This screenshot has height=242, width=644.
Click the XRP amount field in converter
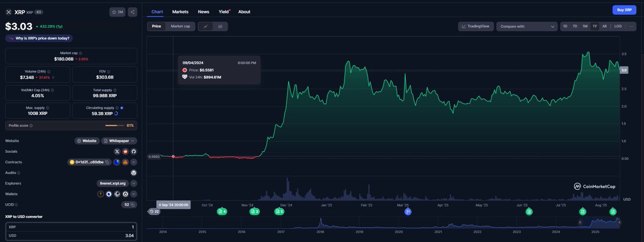[x=71, y=227]
